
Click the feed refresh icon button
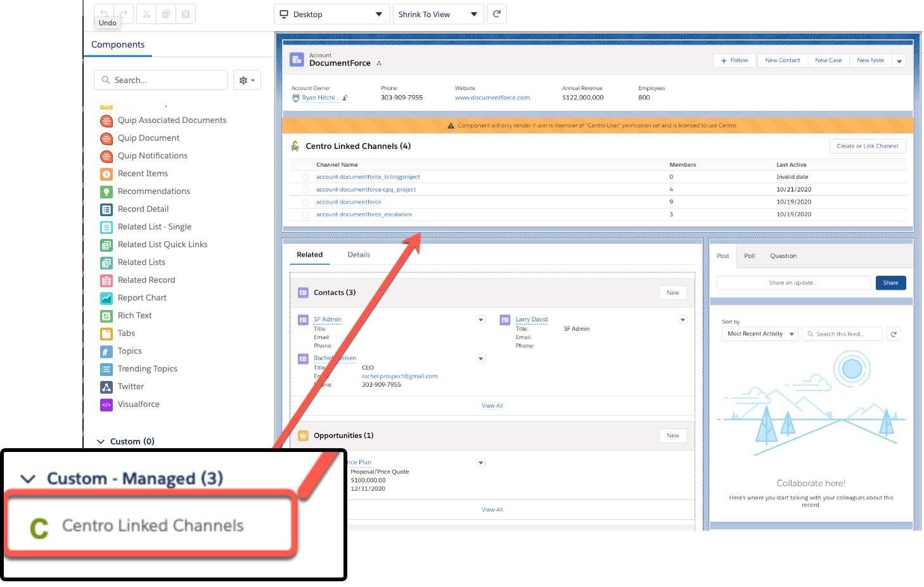894,334
